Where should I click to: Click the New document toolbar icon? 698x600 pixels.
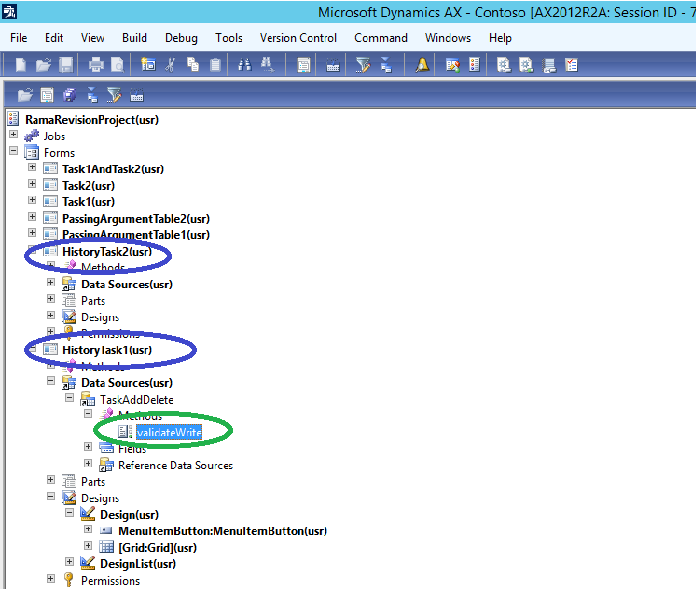(x=20, y=65)
